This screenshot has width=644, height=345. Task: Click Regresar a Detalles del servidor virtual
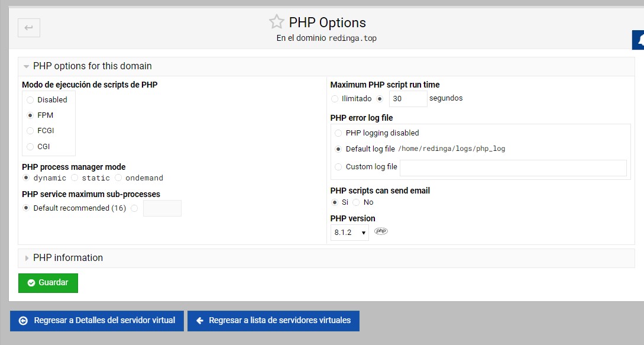click(97, 321)
